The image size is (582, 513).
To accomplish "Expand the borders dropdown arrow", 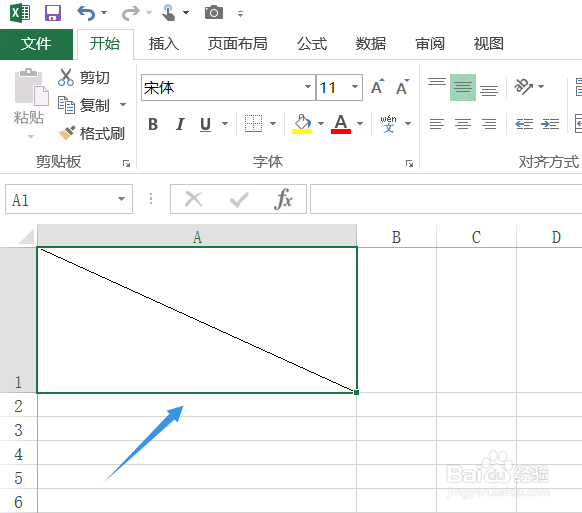I will pos(273,124).
